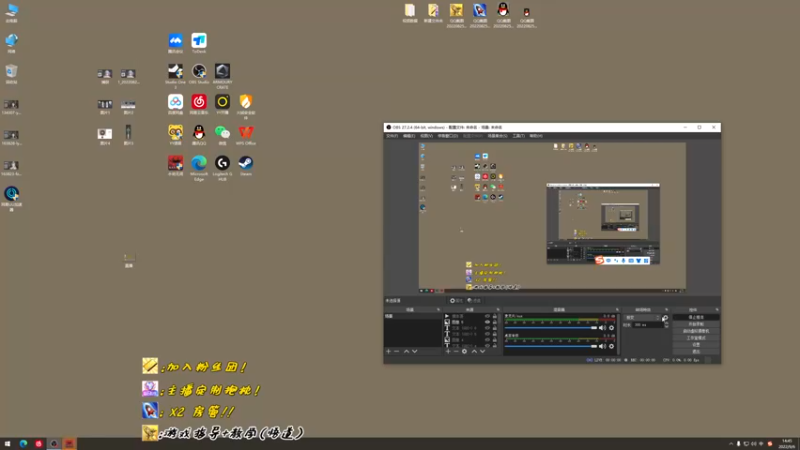Open first audio channel's settings gear

611,328
